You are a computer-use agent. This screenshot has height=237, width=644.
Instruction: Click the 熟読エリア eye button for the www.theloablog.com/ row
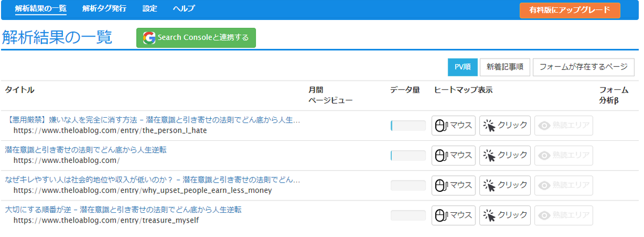pyautogui.click(x=563, y=155)
